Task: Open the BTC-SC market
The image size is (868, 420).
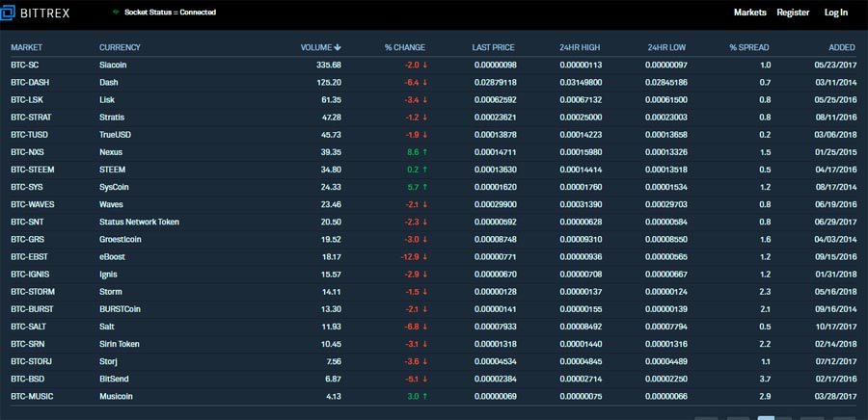Action: point(25,66)
